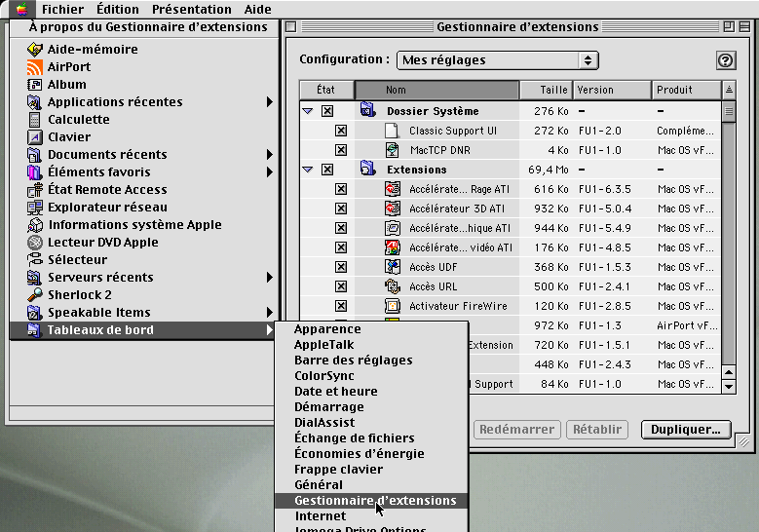Click the scrollbar down arrow
This screenshot has width=759, height=532.
click(729, 386)
